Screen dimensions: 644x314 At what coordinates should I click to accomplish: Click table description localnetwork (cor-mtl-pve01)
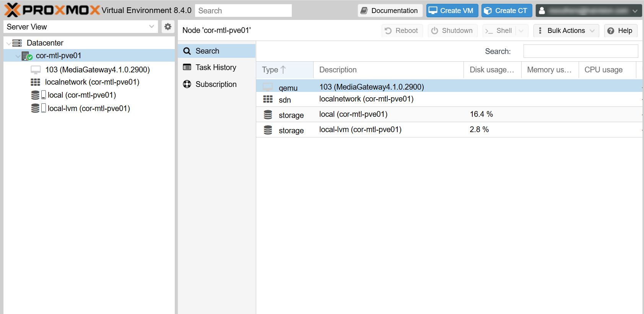point(366,99)
